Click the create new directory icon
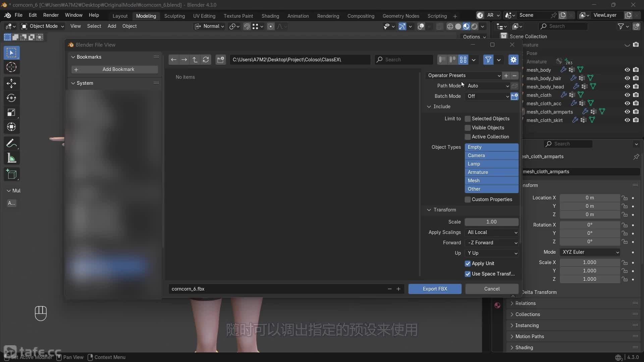 click(220, 60)
